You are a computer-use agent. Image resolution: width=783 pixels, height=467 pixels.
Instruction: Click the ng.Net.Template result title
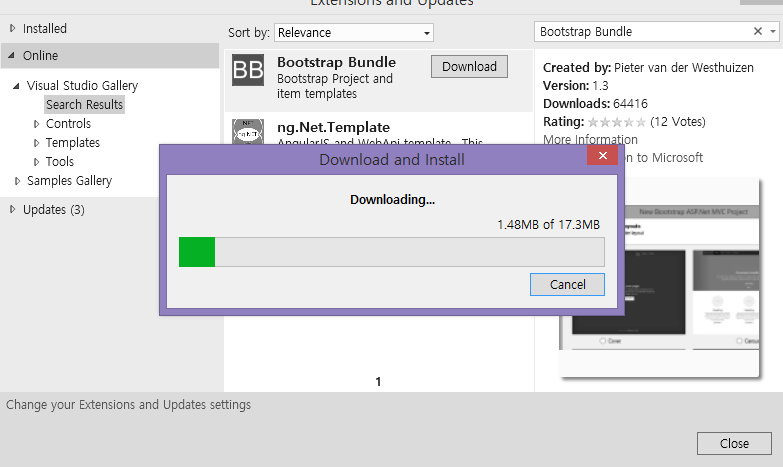pos(334,127)
